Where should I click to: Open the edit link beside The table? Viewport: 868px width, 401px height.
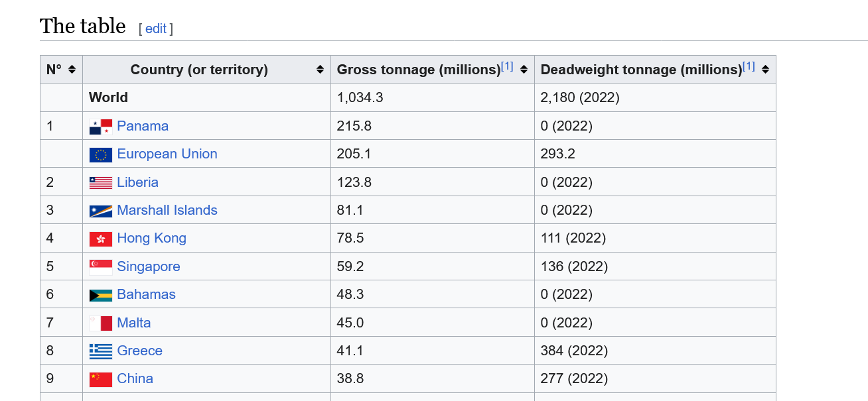[x=156, y=29]
